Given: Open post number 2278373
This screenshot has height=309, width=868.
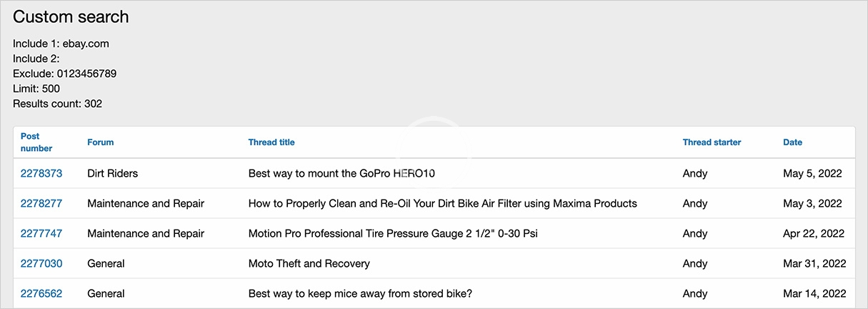Looking at the screenshot, I should pos(41,173).
